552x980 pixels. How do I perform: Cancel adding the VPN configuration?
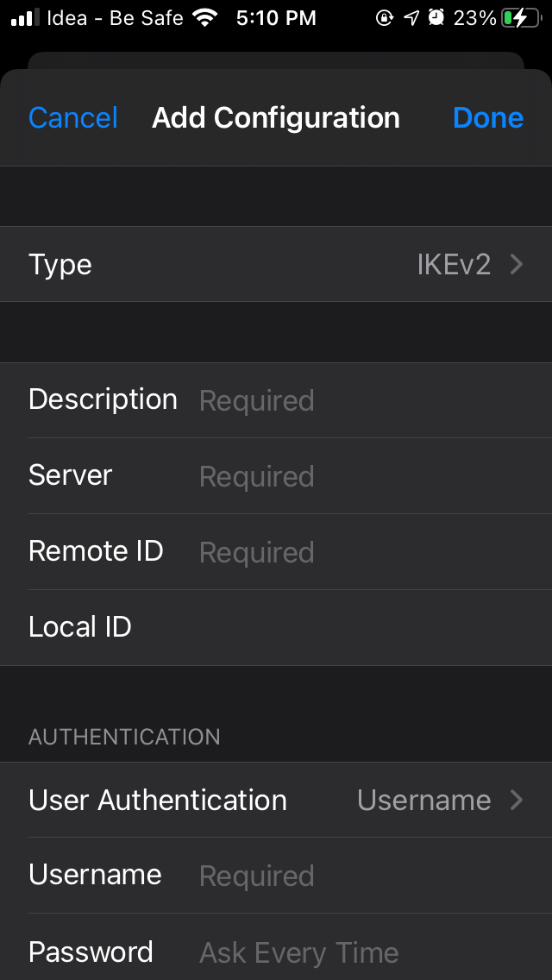click(x=73, y=118)
